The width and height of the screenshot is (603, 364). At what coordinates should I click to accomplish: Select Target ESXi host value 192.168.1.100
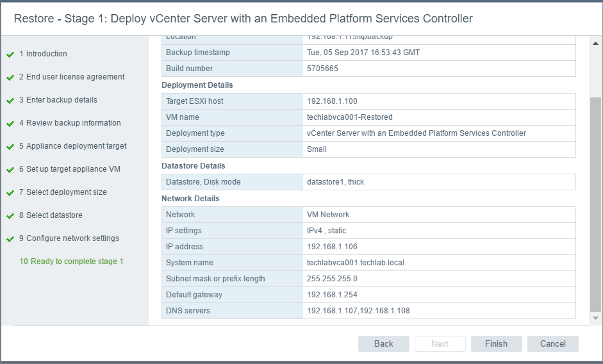332,101
